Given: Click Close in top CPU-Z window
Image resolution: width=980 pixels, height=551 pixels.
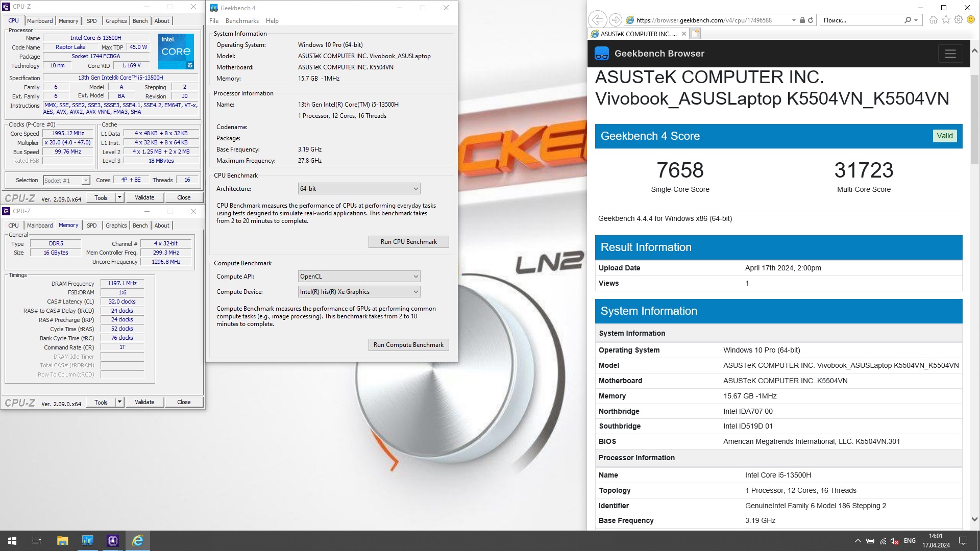Looking at the screenshot, I should (184, 197).
